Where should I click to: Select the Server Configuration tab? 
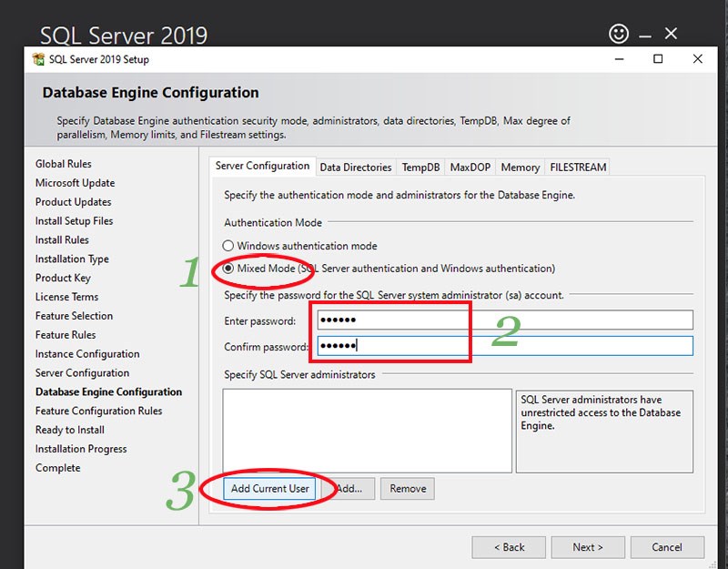262,166
